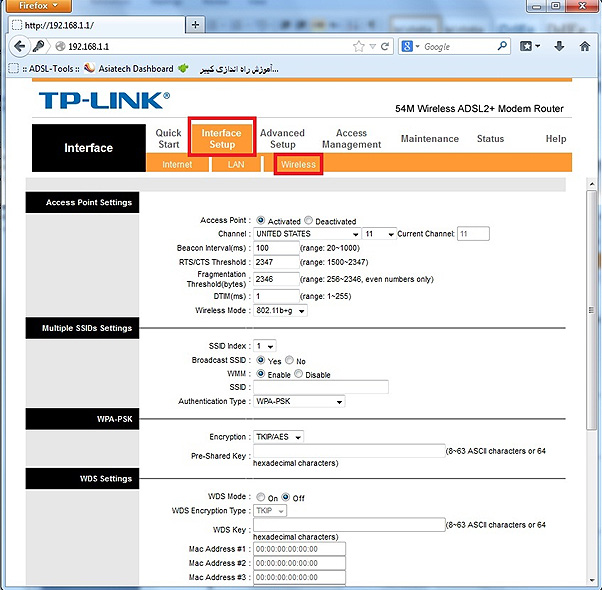Open a new tab with plus button

coord(195,25)
